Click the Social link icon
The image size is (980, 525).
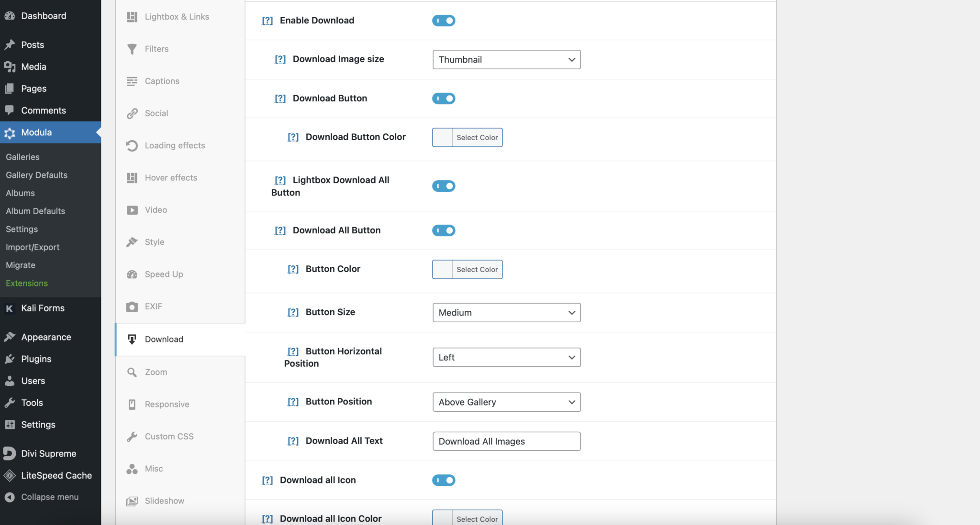(x=132, y=113)
